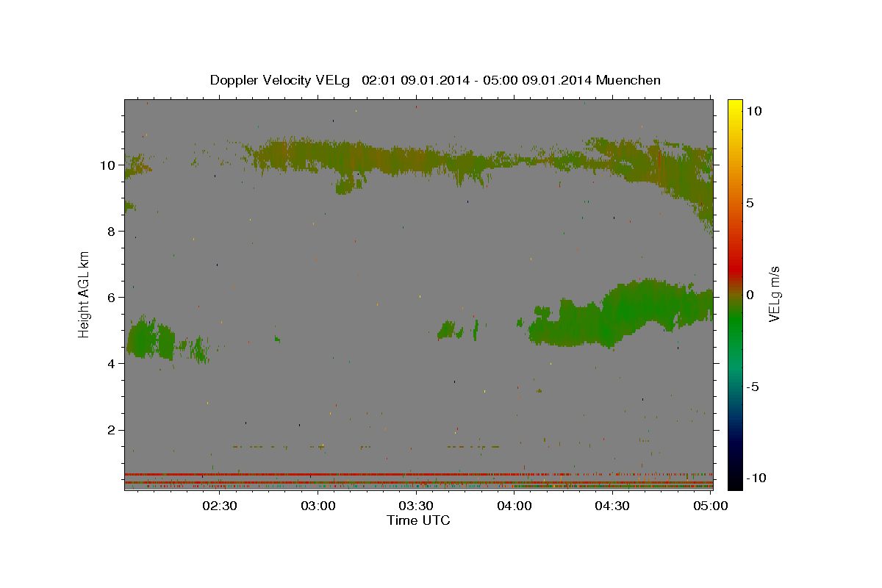Click the 04:30 time tick label
Viewport: 882px width, 588px height.
coord(612,506)
